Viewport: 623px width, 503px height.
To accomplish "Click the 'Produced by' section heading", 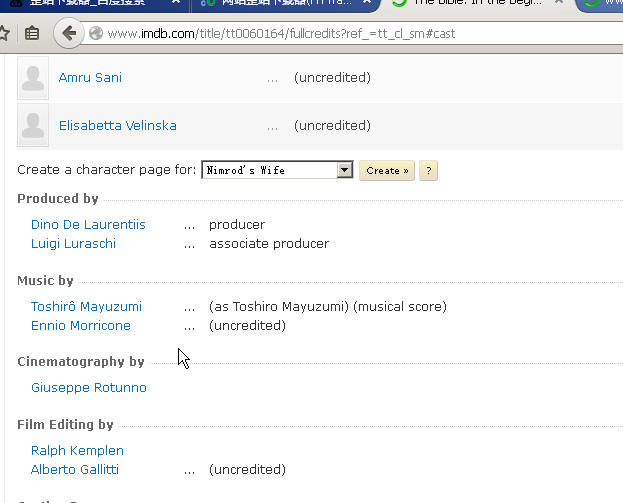I will click(x=58, y=199).
